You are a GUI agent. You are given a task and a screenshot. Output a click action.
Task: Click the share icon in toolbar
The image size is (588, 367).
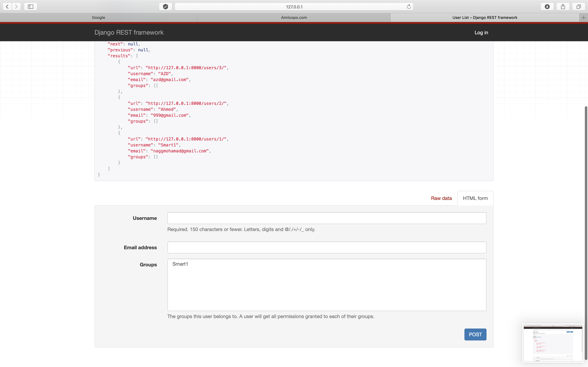[563, 7]
